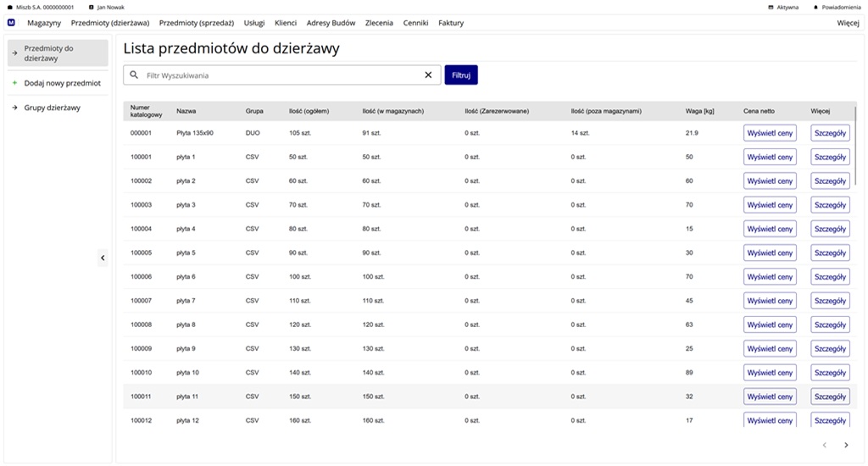The image size is (868, 466).
Task: Open Szczegóły for płyta 4
Action: coord(831,229)
